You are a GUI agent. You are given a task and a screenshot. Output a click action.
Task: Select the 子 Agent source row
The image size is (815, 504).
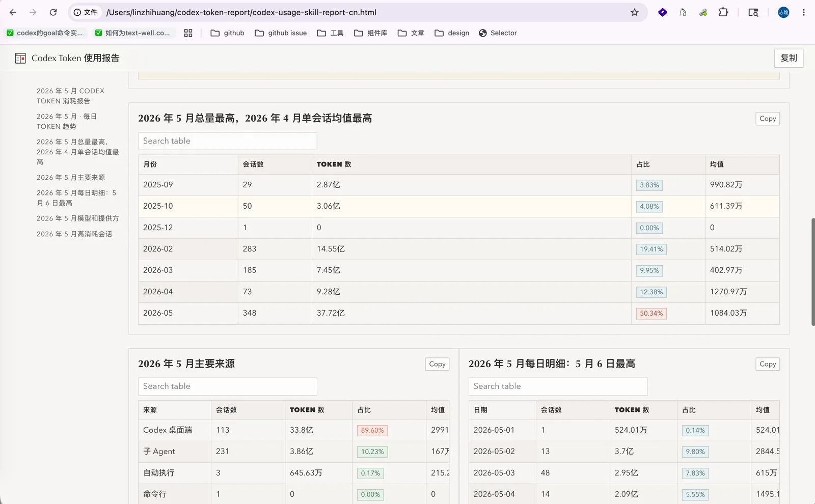tap(293, 452)
